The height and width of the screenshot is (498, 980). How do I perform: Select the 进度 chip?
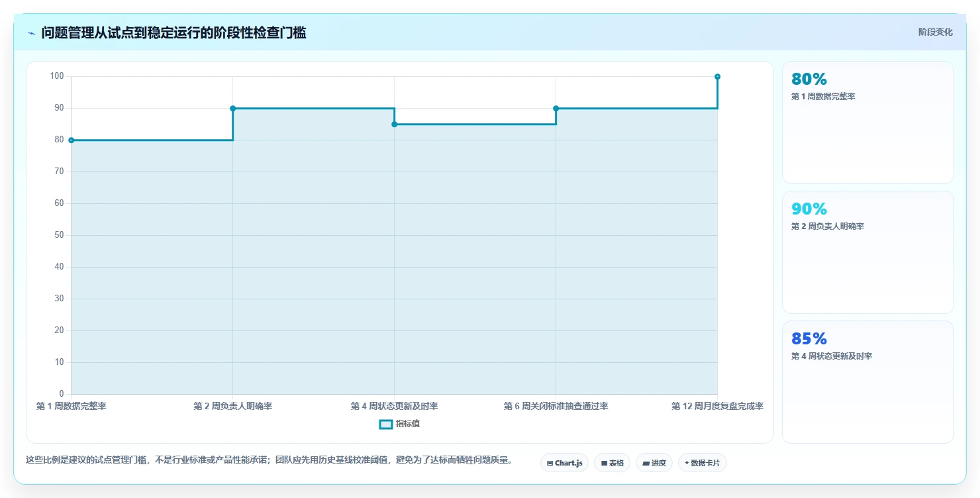(x=654, y=463)
